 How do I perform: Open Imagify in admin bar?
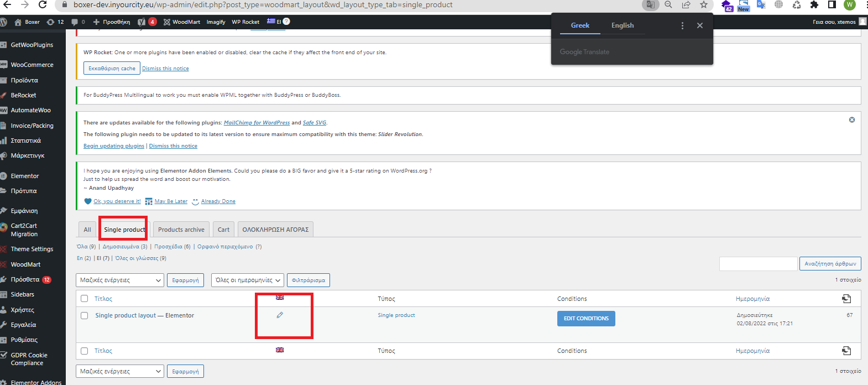(x=216, y=22)
